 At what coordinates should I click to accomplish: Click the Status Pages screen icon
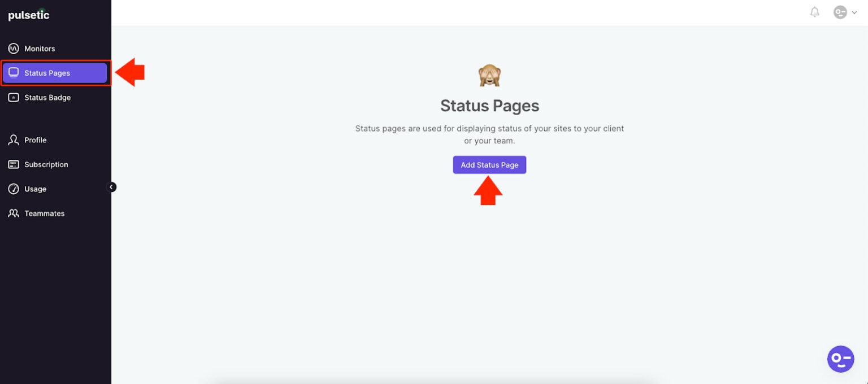pyautogui.click(x=13, y=72)
